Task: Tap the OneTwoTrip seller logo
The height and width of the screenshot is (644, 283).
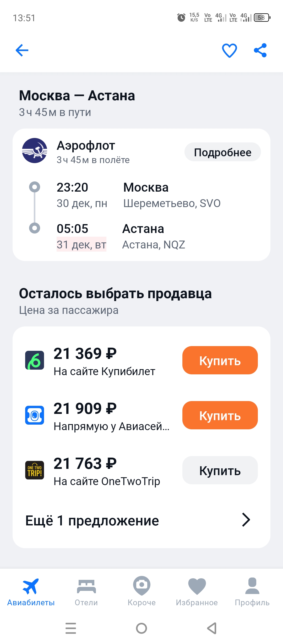Action: click(35, 470)
